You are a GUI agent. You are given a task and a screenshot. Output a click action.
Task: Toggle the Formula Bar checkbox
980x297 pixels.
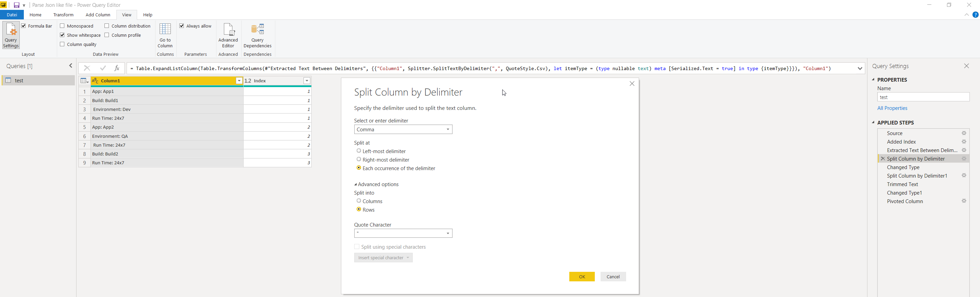click(23, 26)
